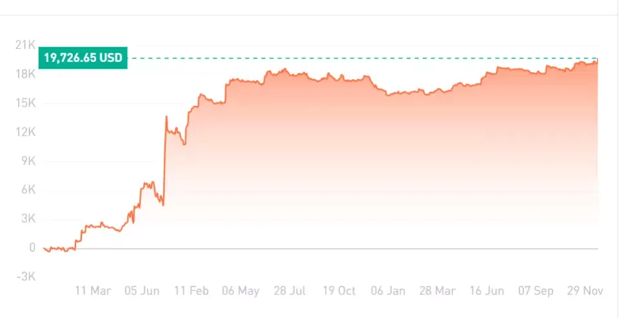This screenshot has width=644, height=318.
Task: Select the 05 Jun date label
Action: click(142, 291)
